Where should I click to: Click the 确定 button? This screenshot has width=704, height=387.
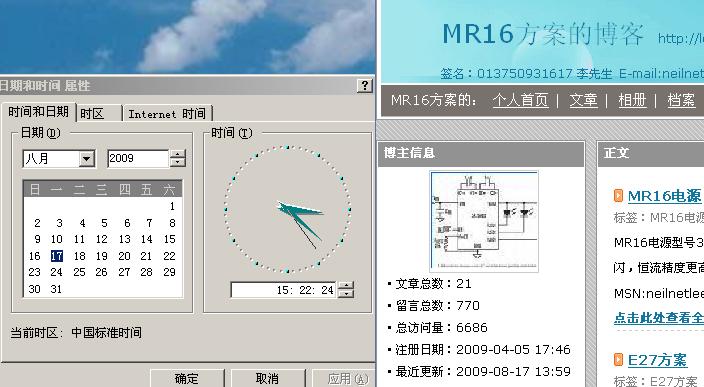[187, 378]
